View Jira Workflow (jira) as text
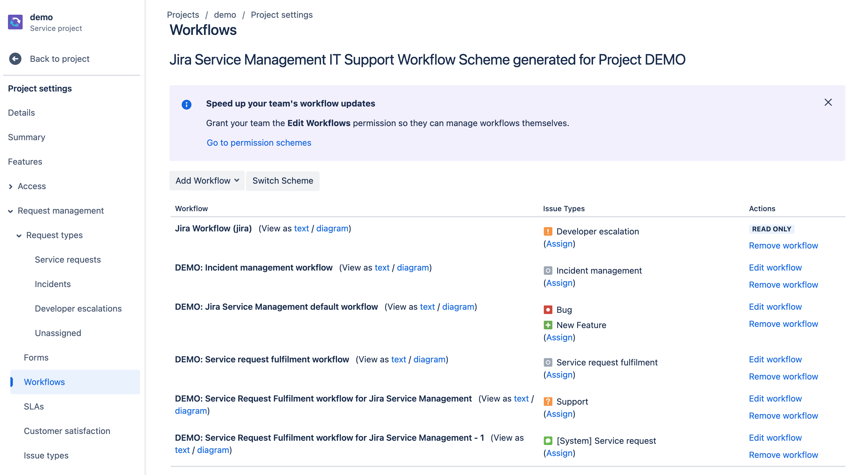 pos(301,228)
